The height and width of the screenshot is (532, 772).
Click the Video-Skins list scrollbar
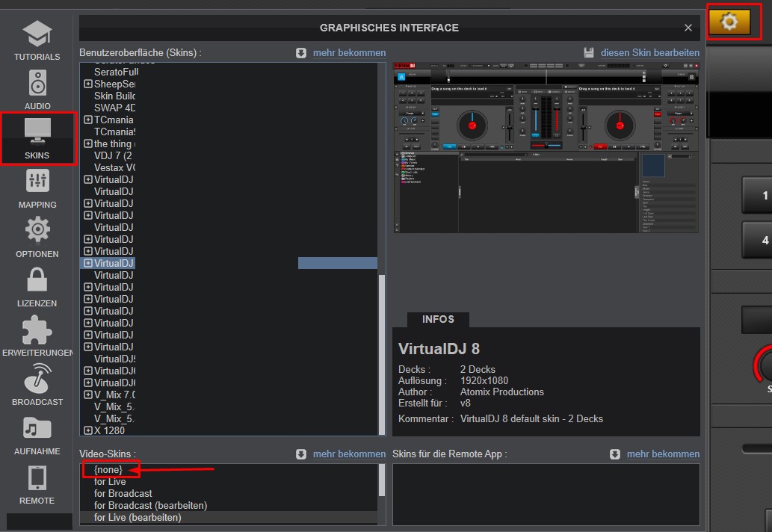point(382,480)
